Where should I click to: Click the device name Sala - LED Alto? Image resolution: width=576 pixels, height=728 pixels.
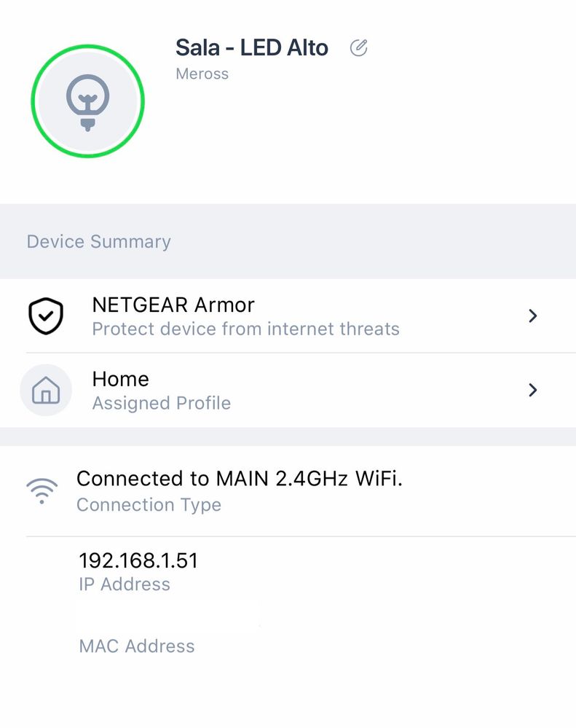point(252,48)
